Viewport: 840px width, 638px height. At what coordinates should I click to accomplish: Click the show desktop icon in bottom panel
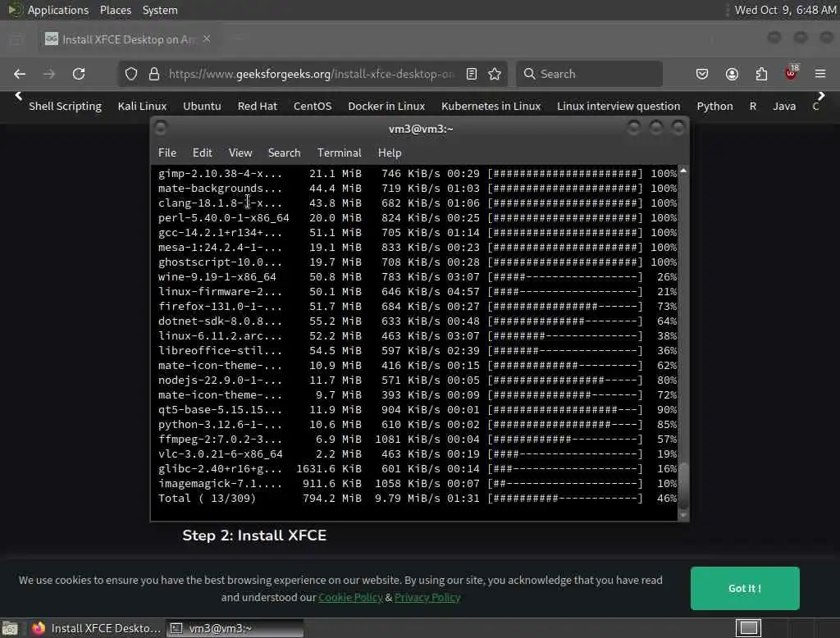(10, 628)
